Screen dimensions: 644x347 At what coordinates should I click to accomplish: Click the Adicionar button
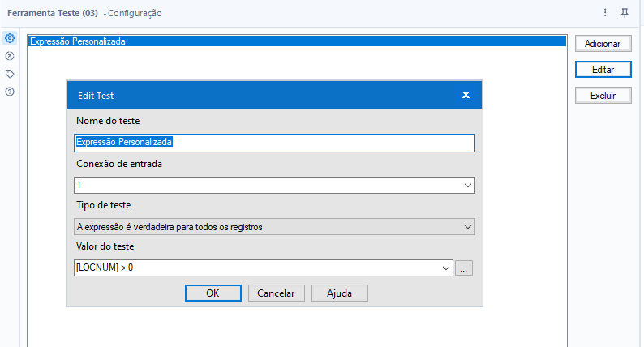(603, 44)
